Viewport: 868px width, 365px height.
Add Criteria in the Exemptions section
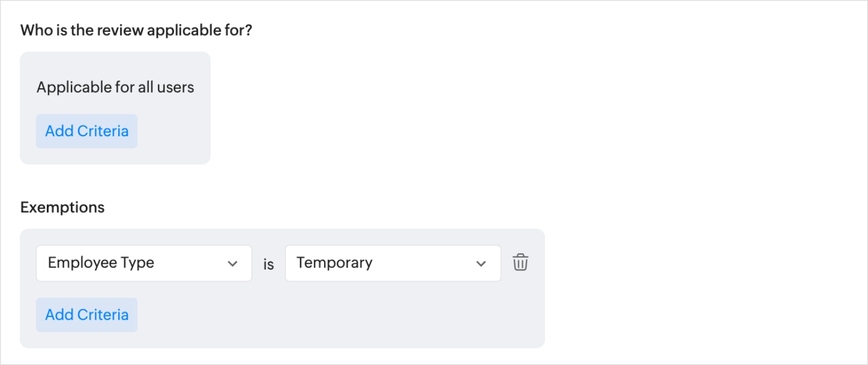(86, 315)
